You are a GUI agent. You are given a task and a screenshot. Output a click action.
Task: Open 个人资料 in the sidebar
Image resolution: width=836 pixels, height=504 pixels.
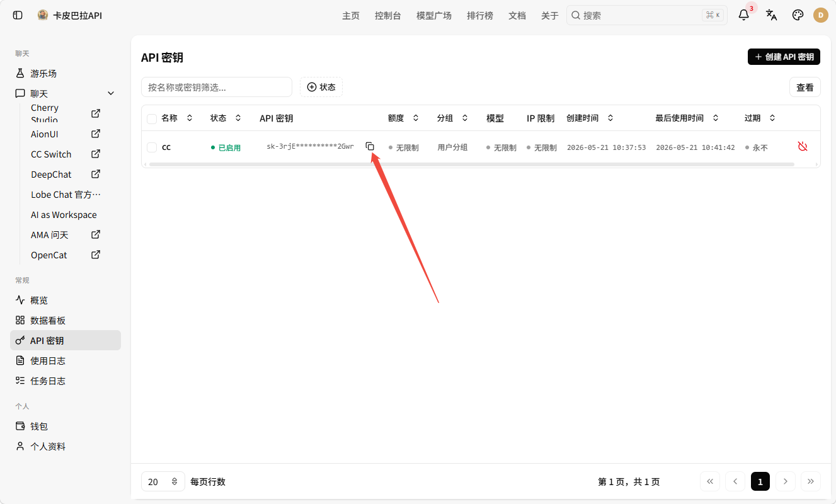(66, 446)
